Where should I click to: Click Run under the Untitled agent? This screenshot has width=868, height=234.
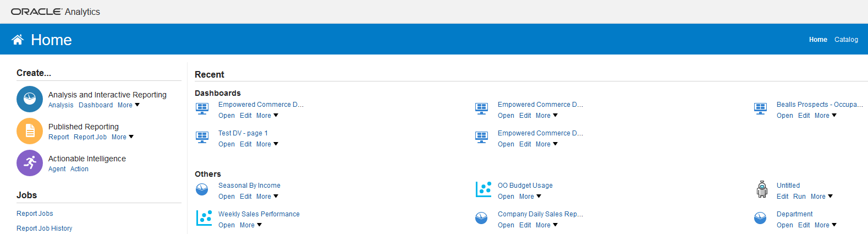pos(799,197)
